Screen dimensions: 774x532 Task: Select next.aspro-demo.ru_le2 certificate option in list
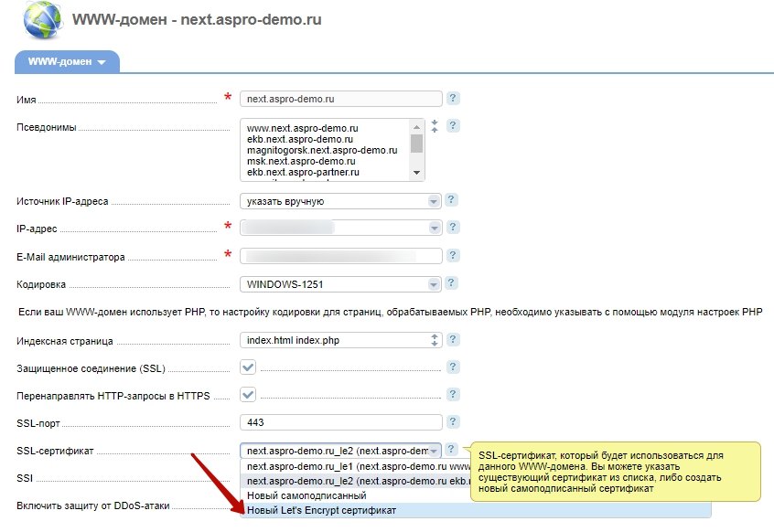(x=355, y=481)
